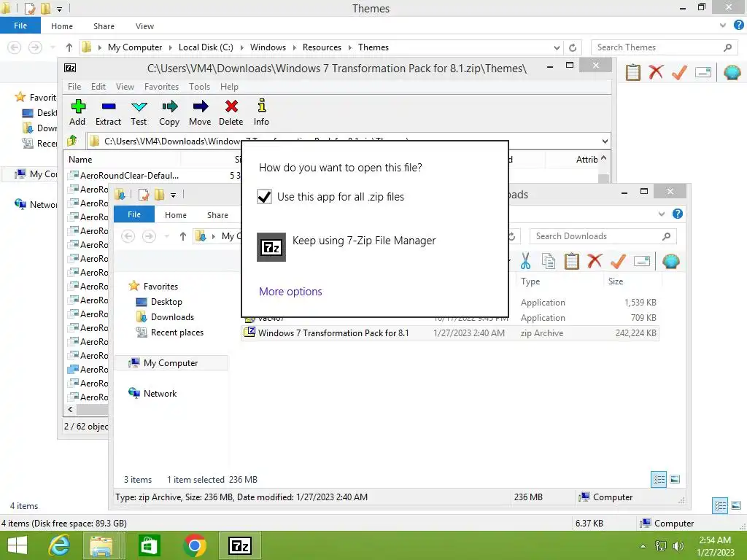Switch Themes window to details view
The image size is (747, 560).
pos(720,505)
